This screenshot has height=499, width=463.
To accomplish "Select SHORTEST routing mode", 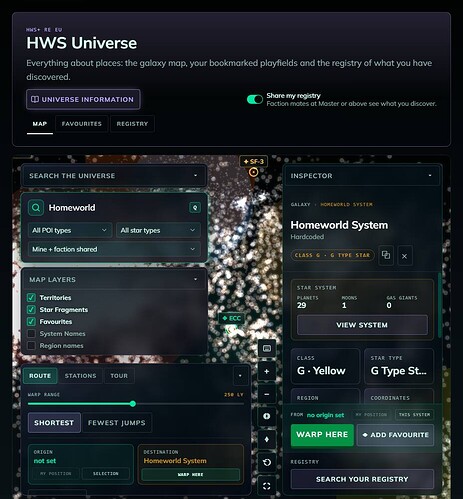I will pos(54,423).
